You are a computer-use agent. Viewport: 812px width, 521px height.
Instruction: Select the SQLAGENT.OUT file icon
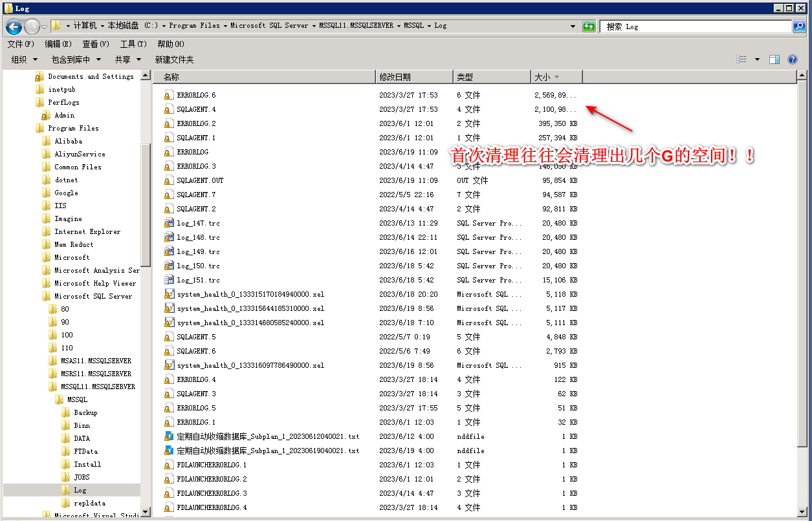coord(170,180)
